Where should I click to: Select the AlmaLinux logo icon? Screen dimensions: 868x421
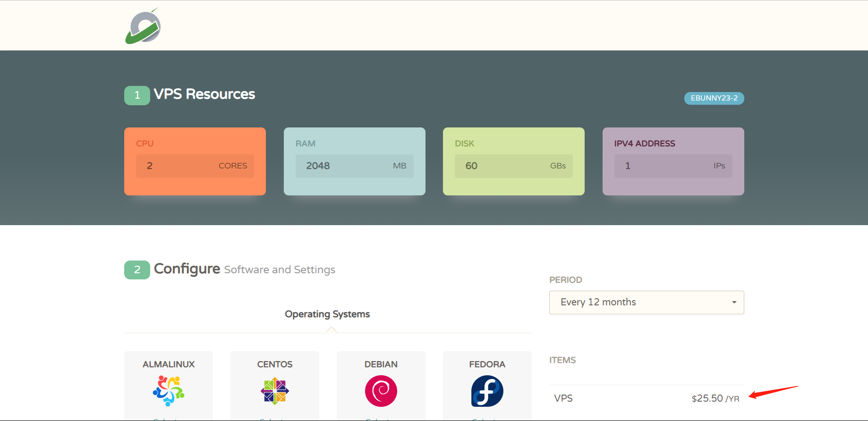tap(169, 391)
